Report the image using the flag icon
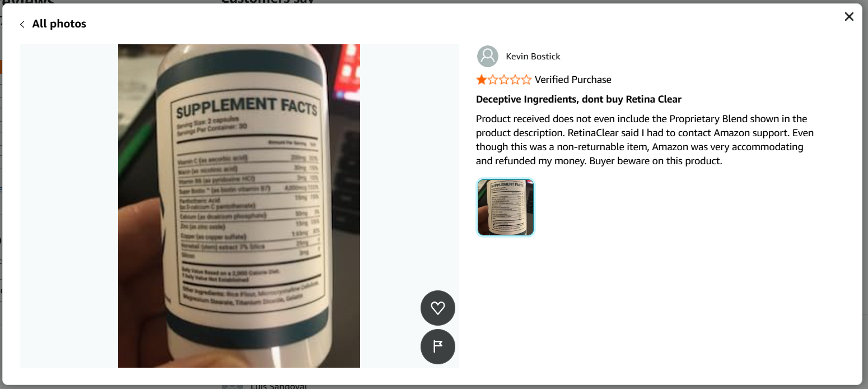Viewport: 868px width, 389px height. (x=438, y=347)
